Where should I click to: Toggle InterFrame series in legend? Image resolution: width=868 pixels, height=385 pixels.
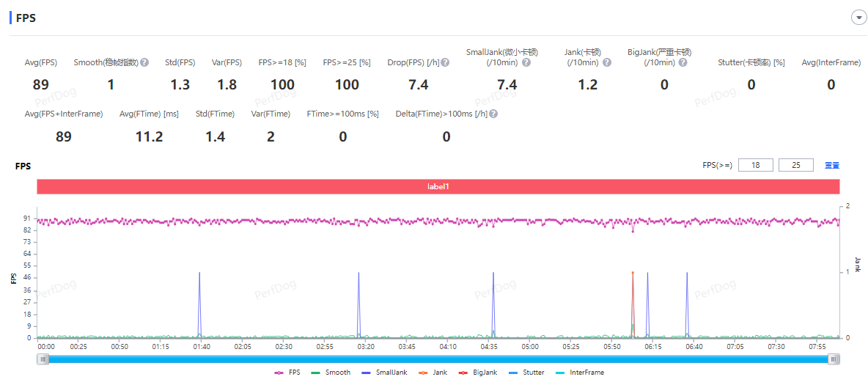[x=579, y=373]
